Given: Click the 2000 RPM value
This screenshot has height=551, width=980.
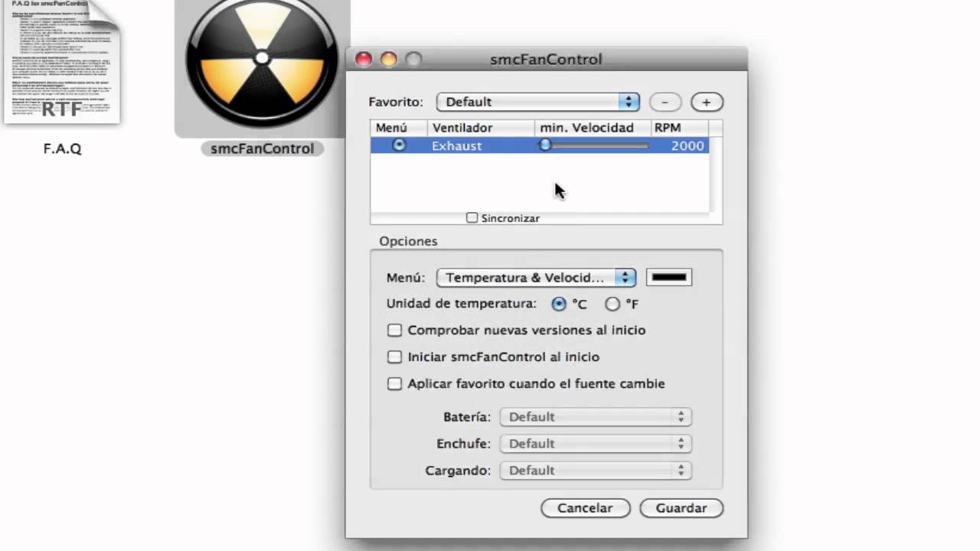Looking at the screenshot, I should 687,145.
